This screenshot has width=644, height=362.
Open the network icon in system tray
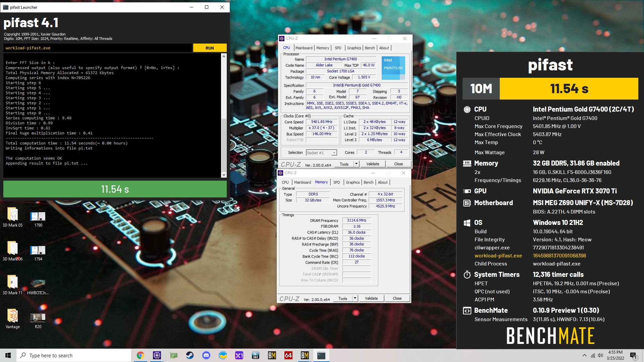pos(593,355)
